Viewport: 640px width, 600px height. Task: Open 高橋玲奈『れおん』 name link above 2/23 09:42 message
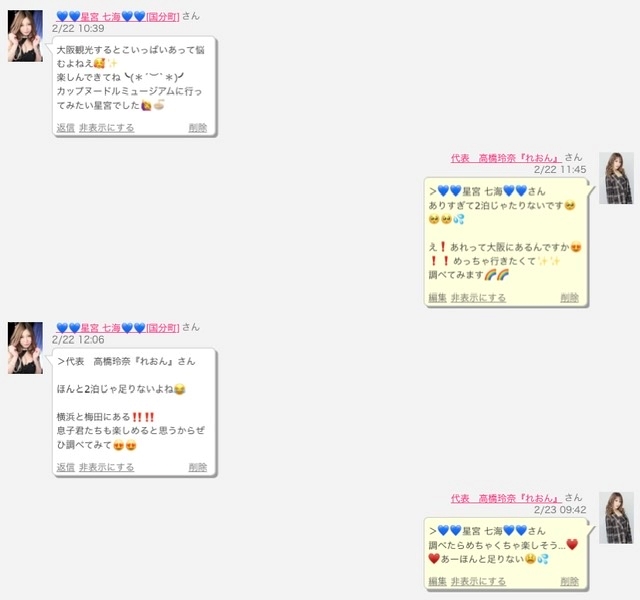[506, 498]
